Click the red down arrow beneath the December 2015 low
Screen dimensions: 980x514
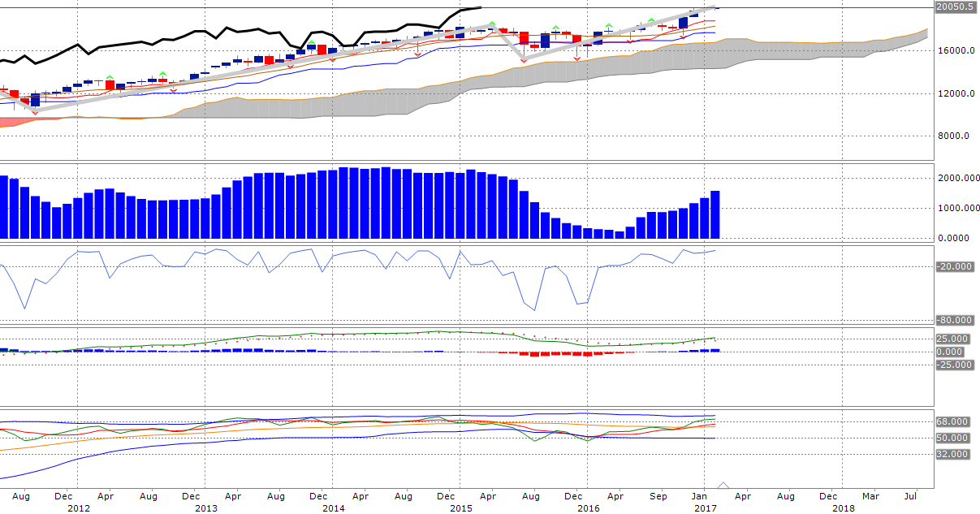click(x=577, y=58)
